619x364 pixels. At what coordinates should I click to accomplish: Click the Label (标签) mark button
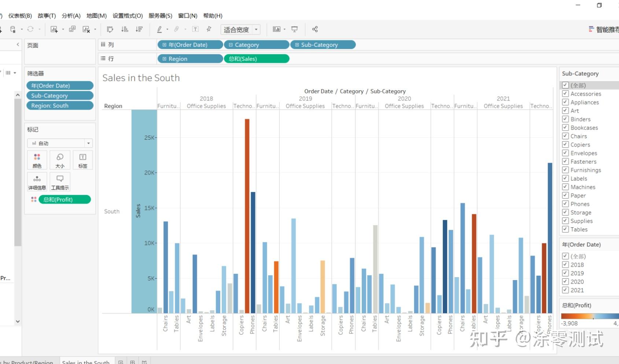pos(83,160)
